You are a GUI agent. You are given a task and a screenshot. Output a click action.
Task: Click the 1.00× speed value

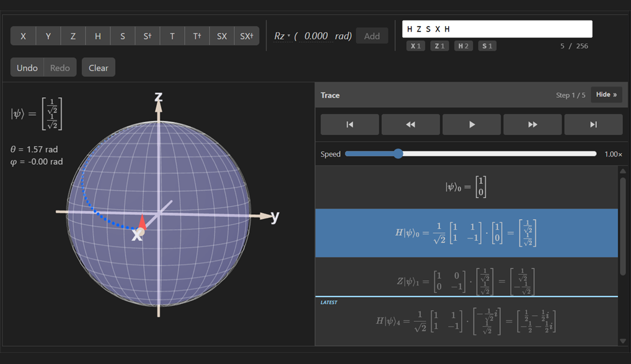click(613, 154)
